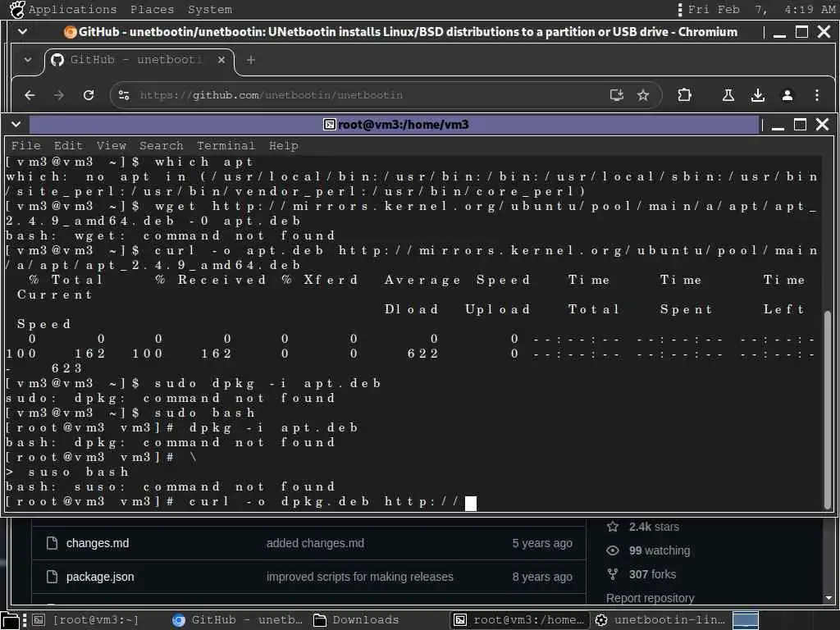The height and width of the screenshot is (630, 840).
Task: Click the '8 years ago' timestamp for package.json
Action: [x=542, y=577]
